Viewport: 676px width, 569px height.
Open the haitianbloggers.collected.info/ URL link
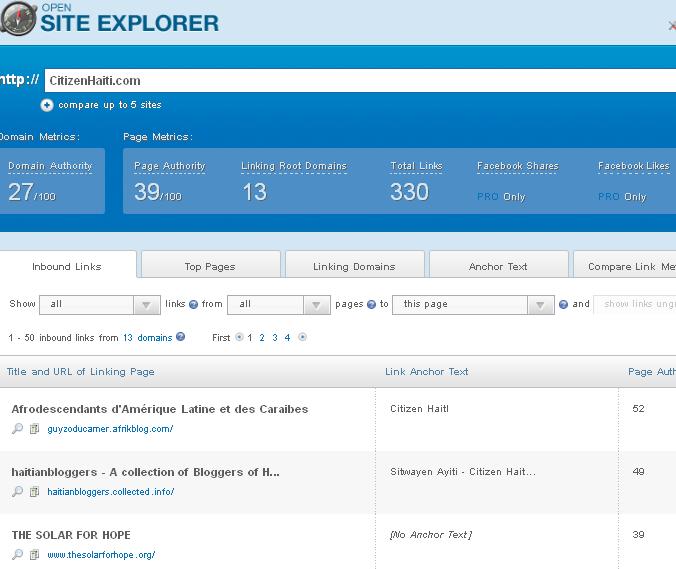[111, 492]
